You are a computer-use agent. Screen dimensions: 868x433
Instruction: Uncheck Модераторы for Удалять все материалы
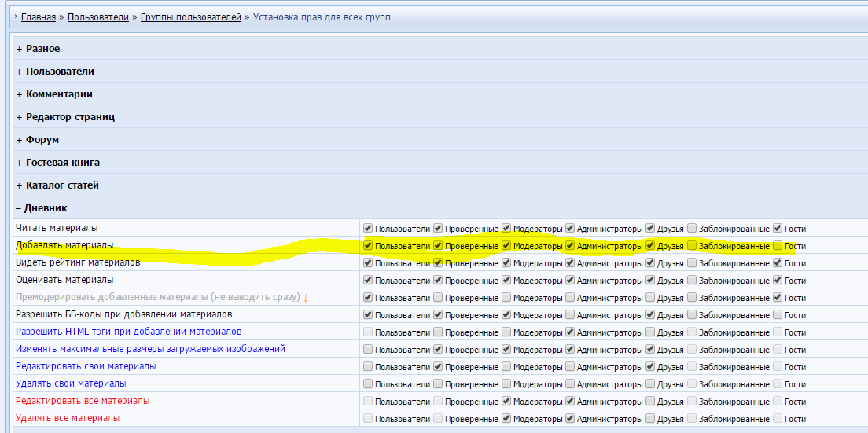[506, 419]
